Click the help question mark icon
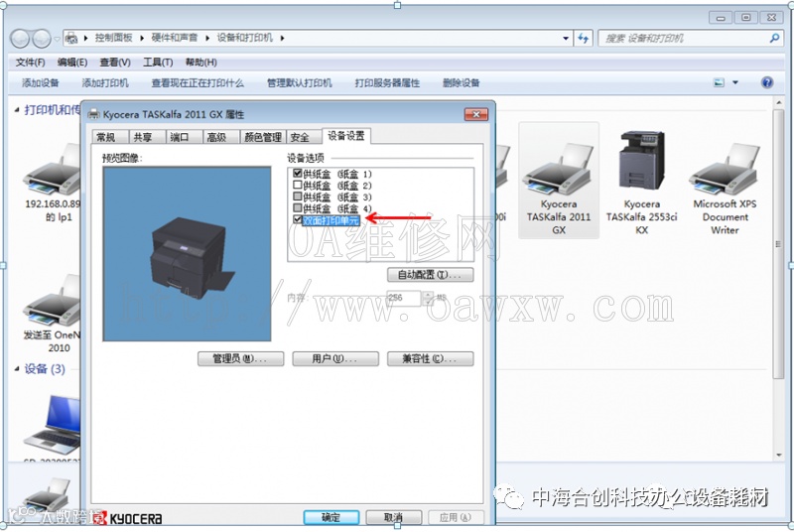The height and width of the screenshot is (532, 794). tap(767, 82)
